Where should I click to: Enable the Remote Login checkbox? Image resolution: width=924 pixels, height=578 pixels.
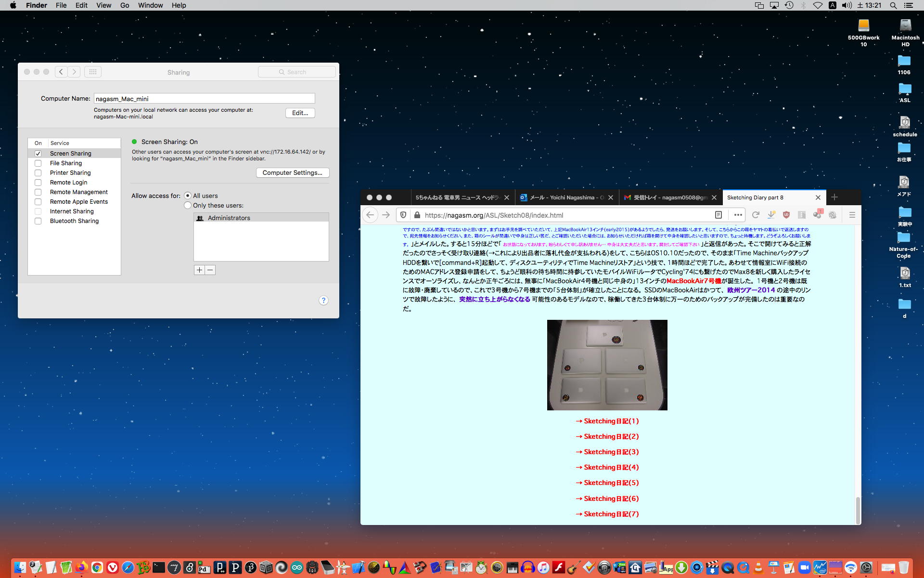tap(38, 183)
